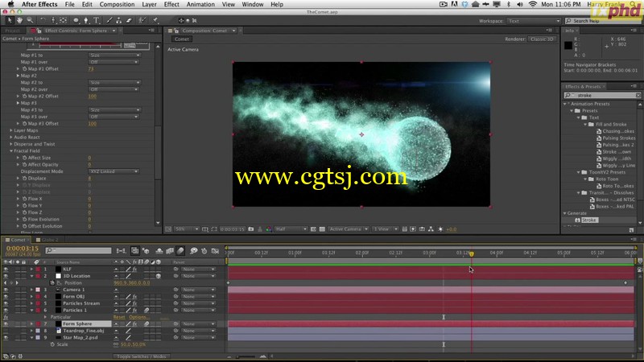
Task: Open the Brainstorm tool in timeline
Action: [193, 250]
